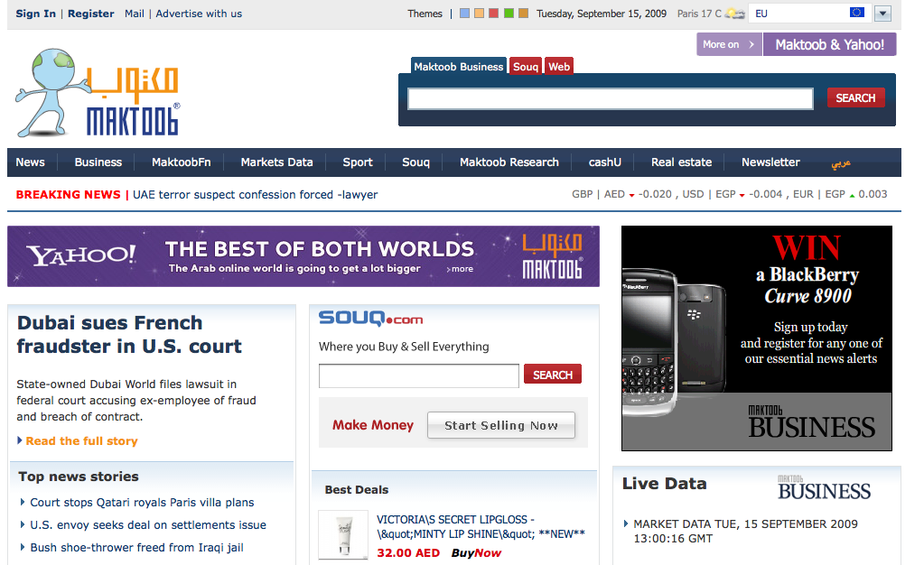This screenshot has height=565, width=924.
Task: Select the Maktoob Business search tab
Action: click(459, 67)
